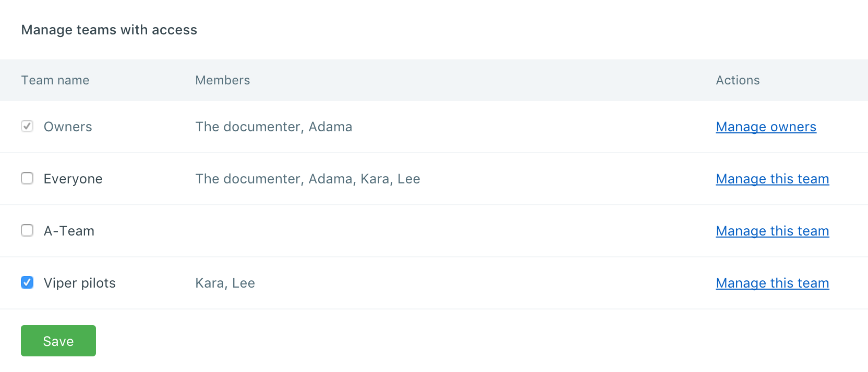Click the disabled Owners checkbox

point(27,126)
